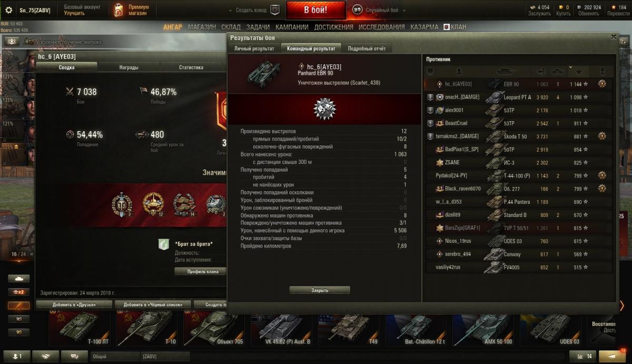This screenshot has height=364, width=632.
Task: Open the handshake referral button
Action: [x=46, y=357]
